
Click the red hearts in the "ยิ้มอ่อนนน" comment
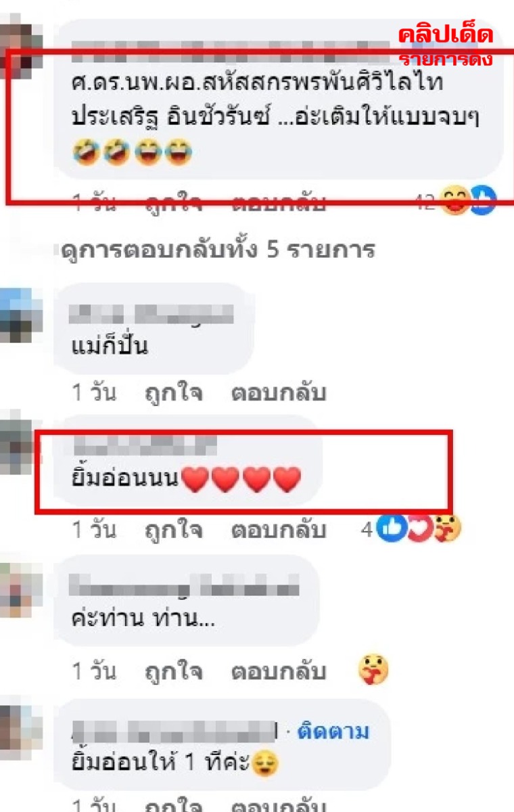click(241, 480)
